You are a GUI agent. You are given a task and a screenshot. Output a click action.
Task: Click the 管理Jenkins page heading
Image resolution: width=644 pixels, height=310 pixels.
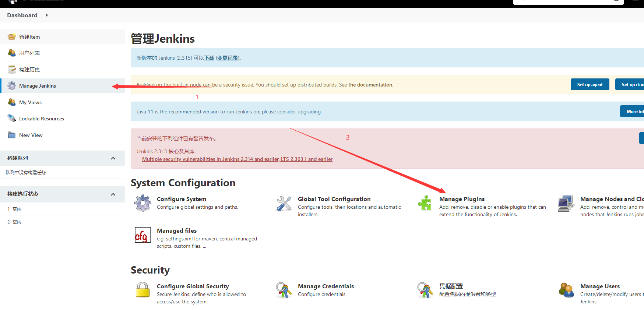[x=163, y=39]
